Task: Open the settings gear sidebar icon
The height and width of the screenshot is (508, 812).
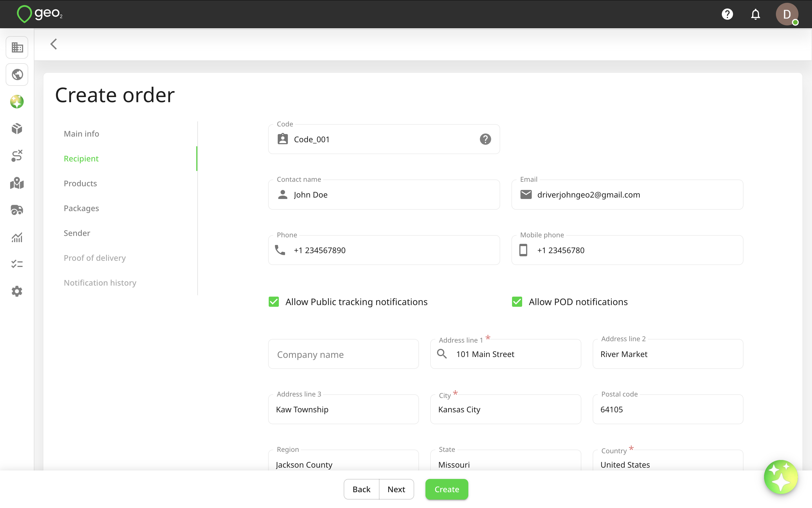Action: click(17, 291)
